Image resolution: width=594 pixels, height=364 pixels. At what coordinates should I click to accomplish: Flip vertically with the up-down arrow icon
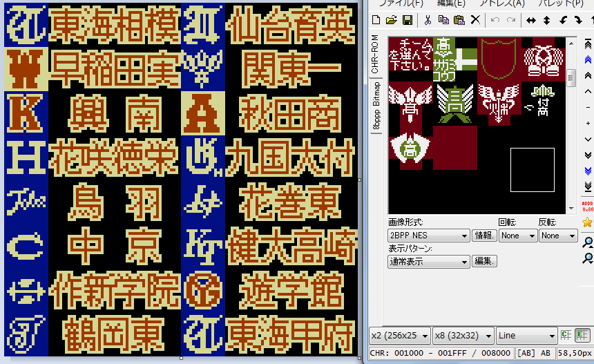(546, 21)
